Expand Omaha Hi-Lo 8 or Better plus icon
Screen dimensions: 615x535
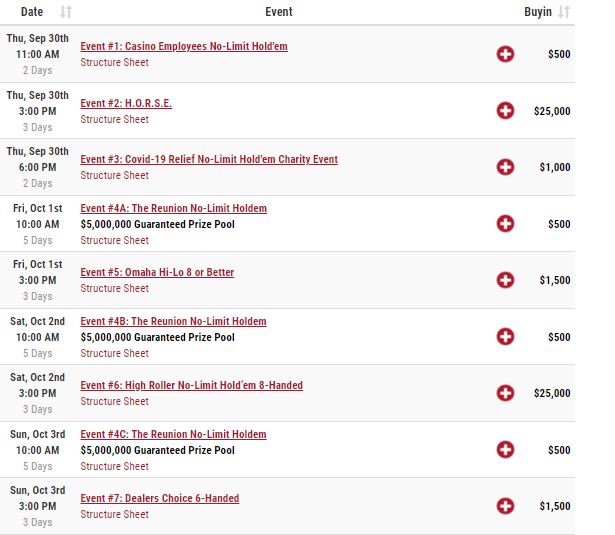tap(505, 280)
